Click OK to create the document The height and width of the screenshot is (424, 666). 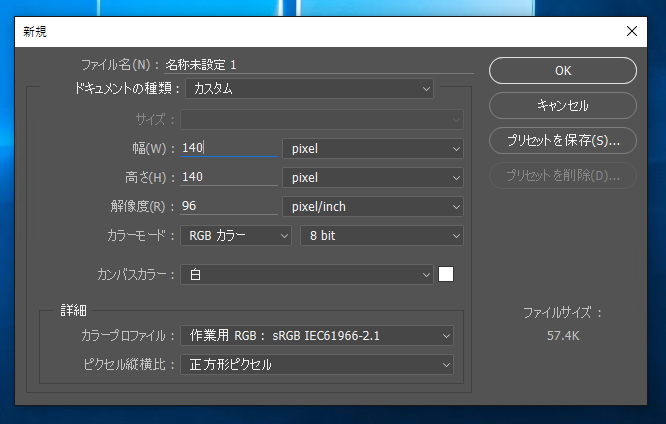pos(563,71)
